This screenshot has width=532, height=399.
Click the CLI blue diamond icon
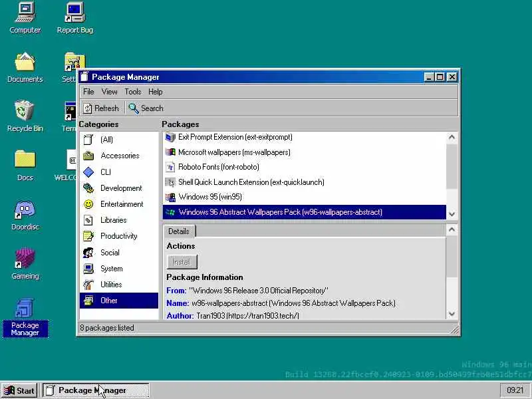click(88, 172)
